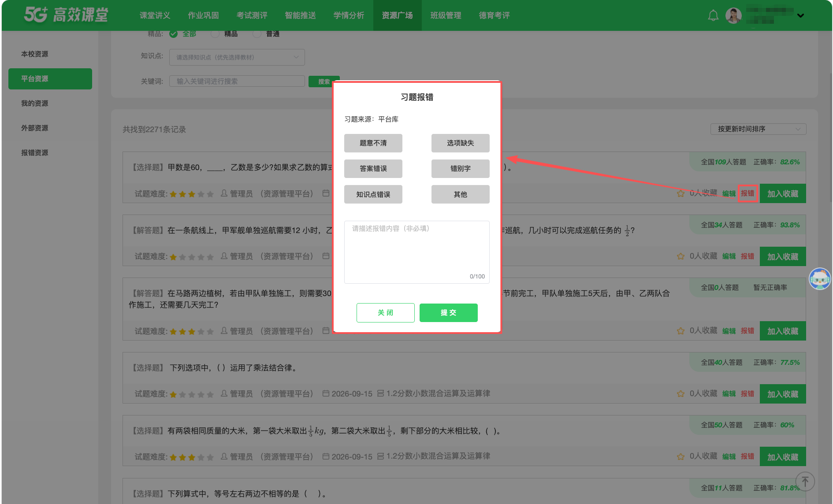Choose 错别字 error type
The image size is (833, 504).
(x=461, y=169)
